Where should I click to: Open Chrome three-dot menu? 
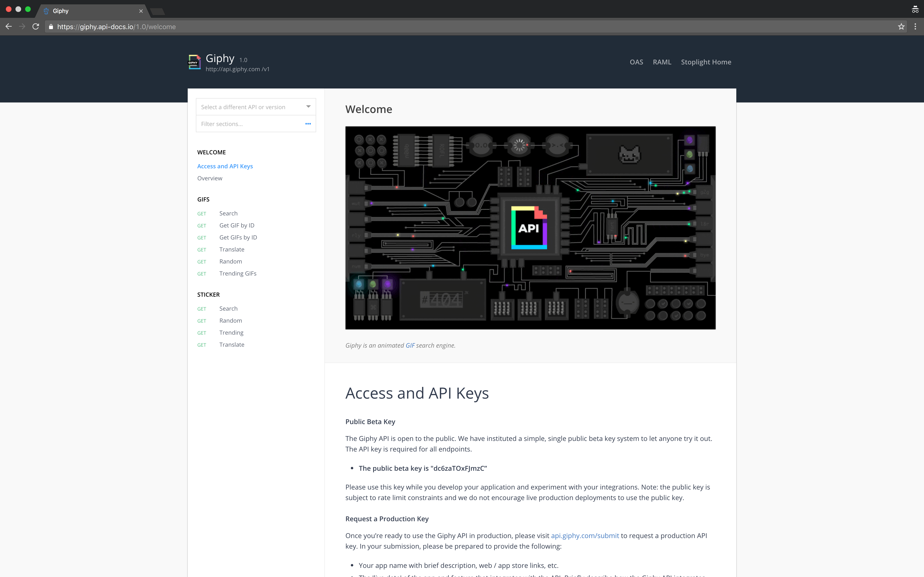[x=915, y=27]
